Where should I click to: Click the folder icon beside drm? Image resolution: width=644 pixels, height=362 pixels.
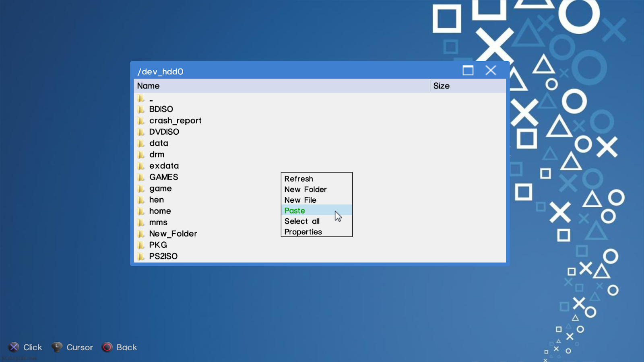(141, 154)
